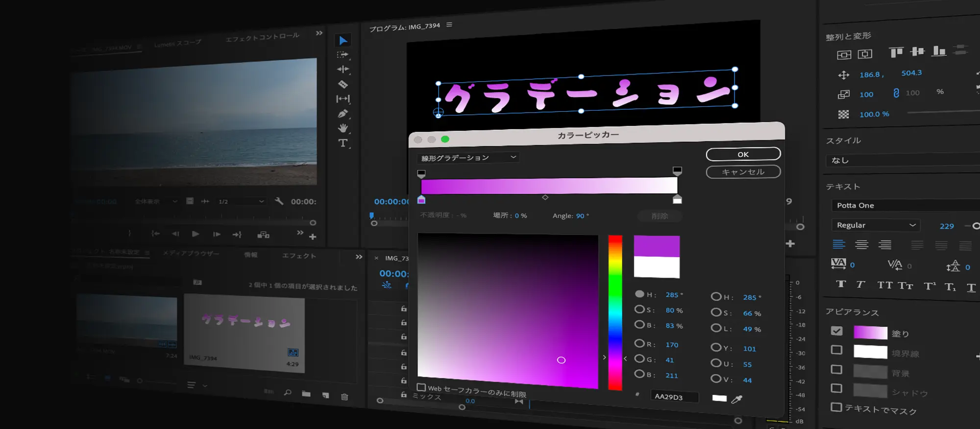Switch to the Lumetri スコープ tab
This screenshot has height=429, width=980.
coord(178,44)
